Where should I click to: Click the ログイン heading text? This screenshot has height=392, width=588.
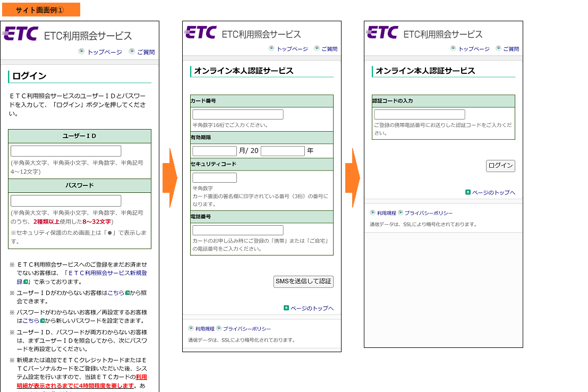(29, 76)
